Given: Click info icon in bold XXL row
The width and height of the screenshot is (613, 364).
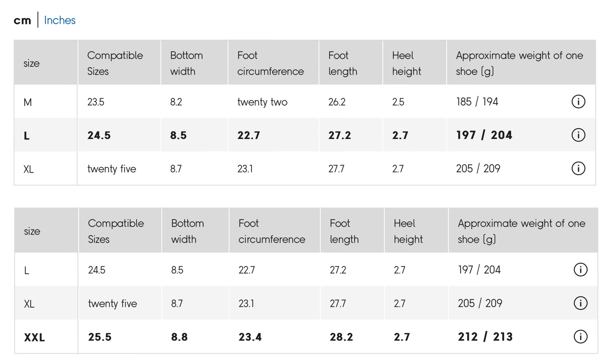Looking at the screenshot, I should (581, 337).
